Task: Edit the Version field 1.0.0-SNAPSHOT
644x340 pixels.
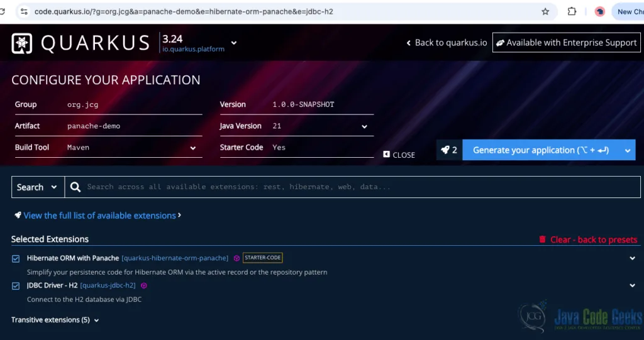Action: click(x=323, y=105)
